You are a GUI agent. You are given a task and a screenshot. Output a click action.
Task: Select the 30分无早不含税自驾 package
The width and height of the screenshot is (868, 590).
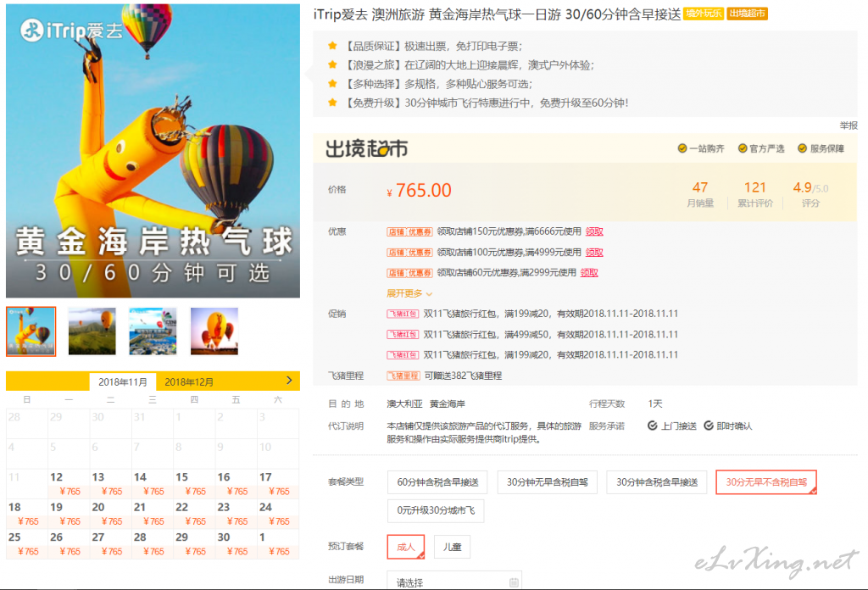[766, 482]
